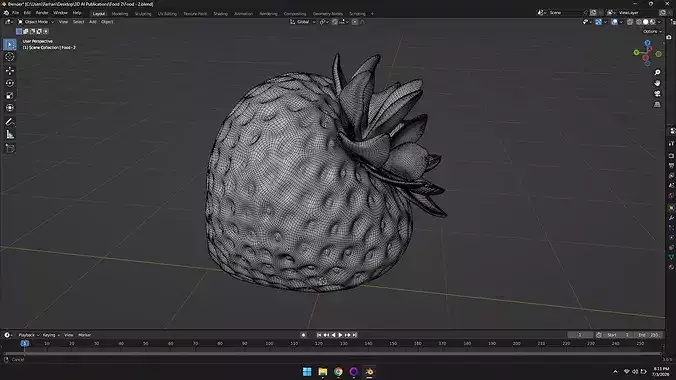Expand the viewport shading options arrow
676x380 pixels.
tap(660, 22)
